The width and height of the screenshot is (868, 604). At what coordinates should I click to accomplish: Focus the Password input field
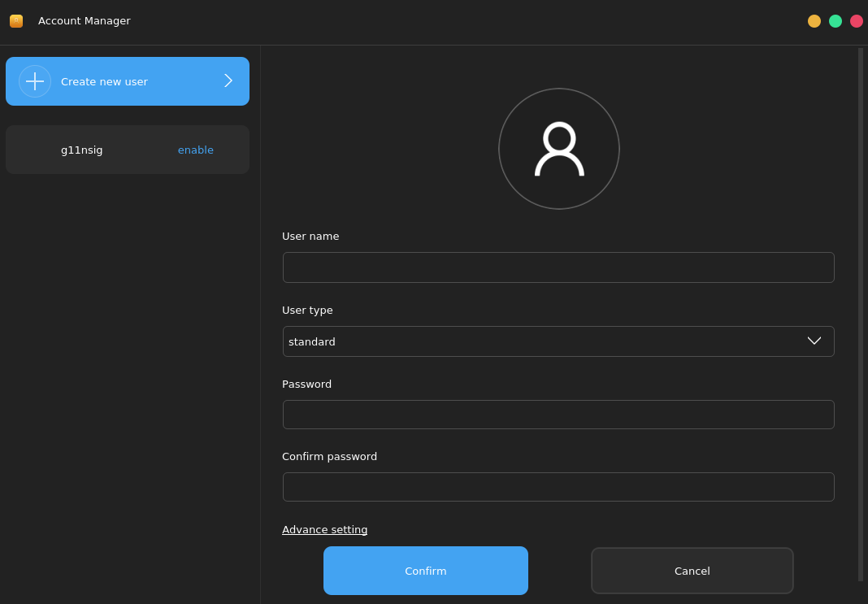(x=558, y=415)
